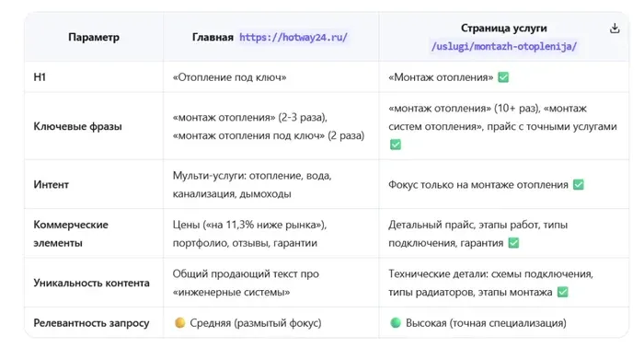Click the «Монтаж отопления» cell text
The width and height of the screenshot is (644, 348).
pos(441,77)
